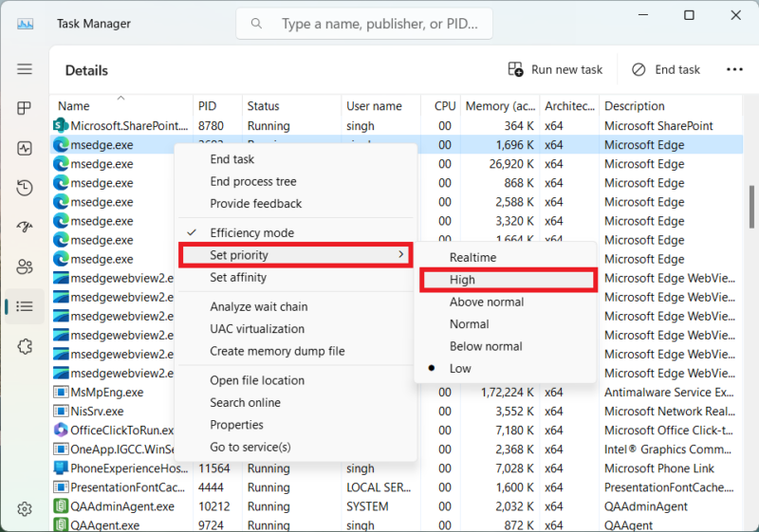Click the Edge icon in the 26,920 K row
Viewport: 759px width, 532px height.
(x=61, y=164)
